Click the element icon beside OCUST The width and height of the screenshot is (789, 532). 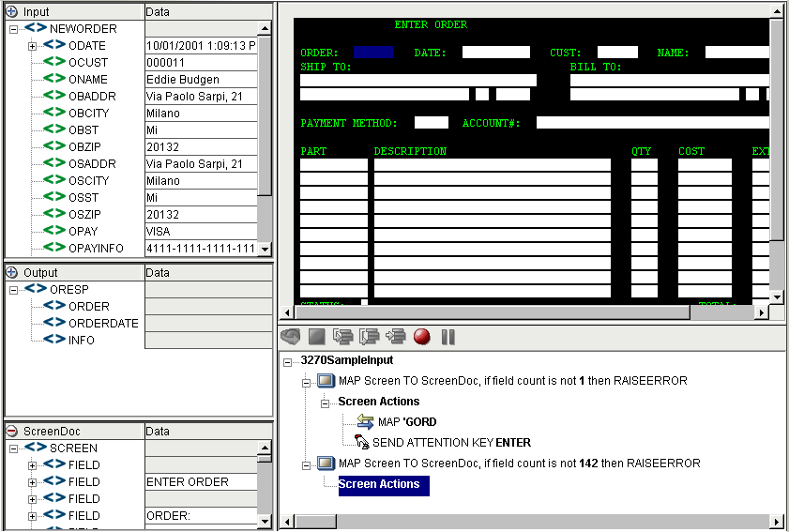(54, 62)
